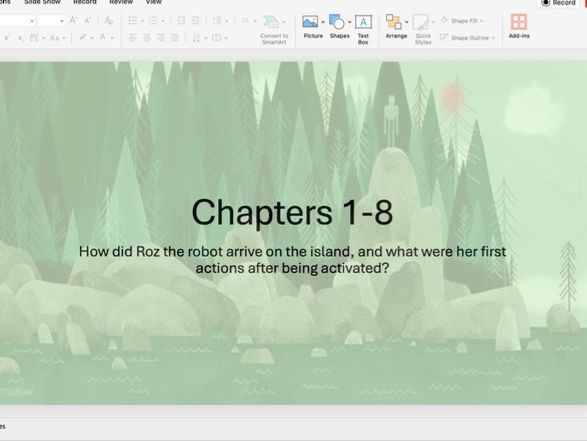This screenshot has height=441, width=587.
Task: Open the Arrange menu
Action: point(396,27)
